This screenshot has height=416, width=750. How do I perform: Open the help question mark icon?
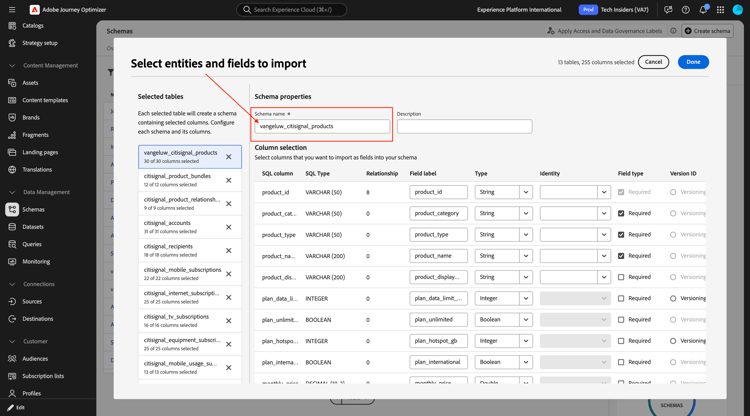685,10
